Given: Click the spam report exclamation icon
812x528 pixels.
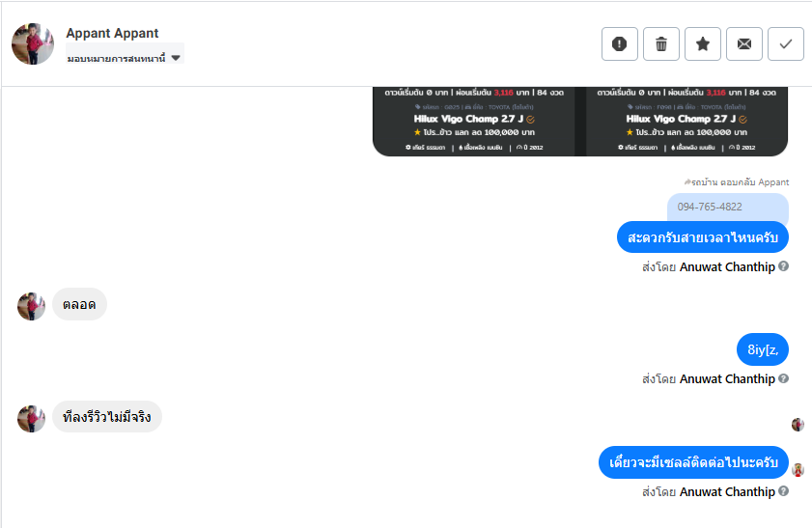Looking at the screenshot, I should coord(619,43).
